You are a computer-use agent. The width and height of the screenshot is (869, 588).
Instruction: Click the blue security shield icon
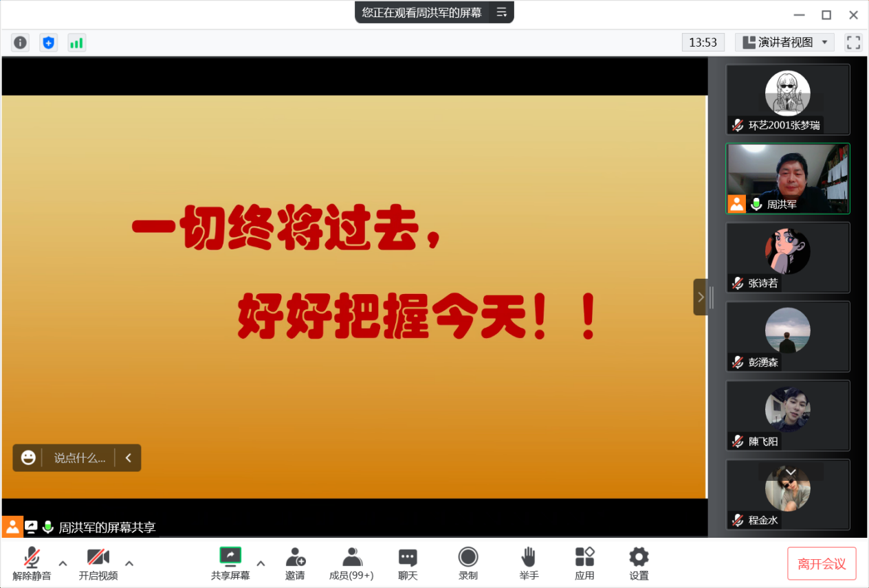tap(48, 43)
